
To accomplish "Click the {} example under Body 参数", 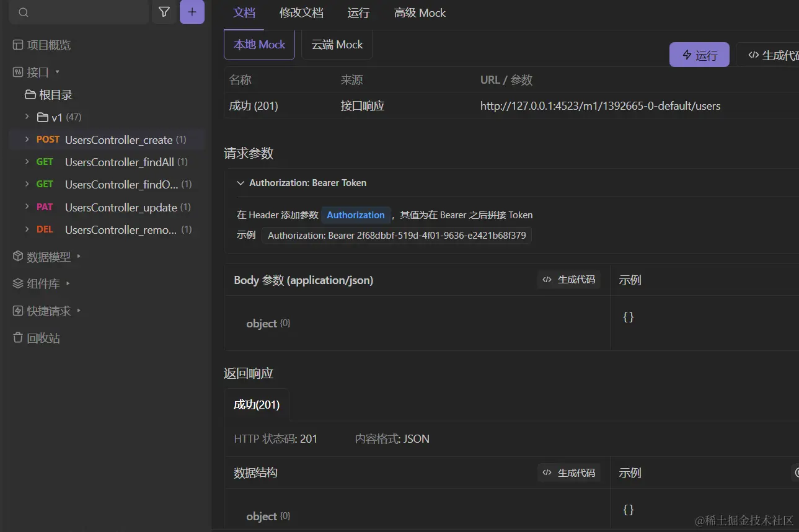I will coord(628,317).
